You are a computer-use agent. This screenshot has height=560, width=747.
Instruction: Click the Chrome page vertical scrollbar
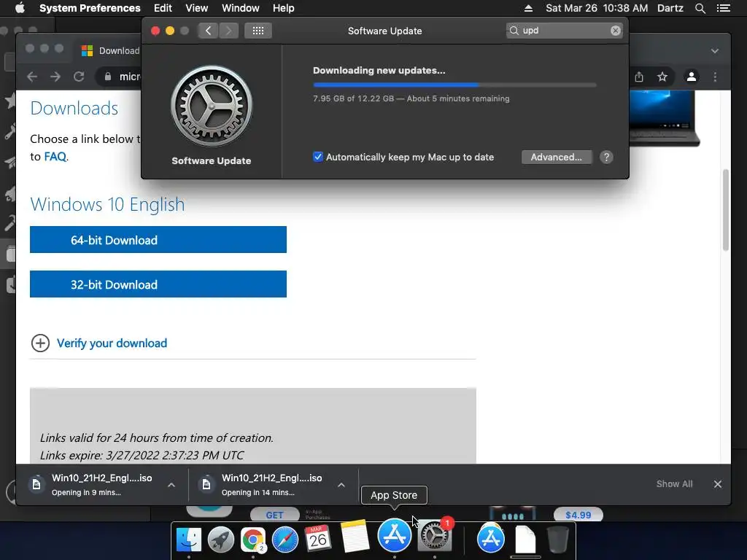pyautogui.click(x=726, y=209)
